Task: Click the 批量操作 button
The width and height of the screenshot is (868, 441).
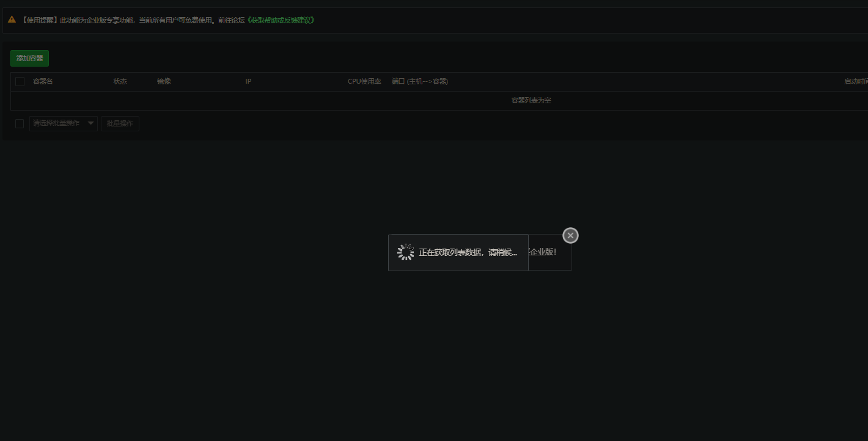Action: 120,123
